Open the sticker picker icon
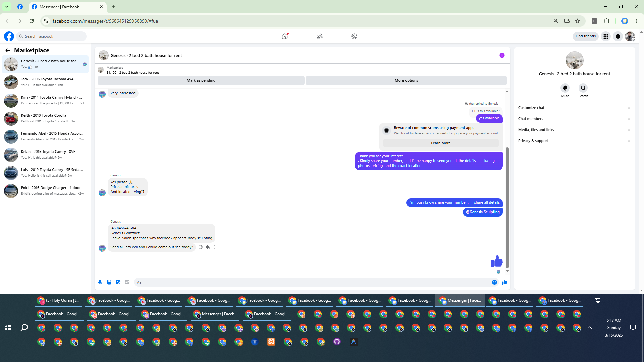The height and width of the screenshot is (362, 644). tap(118, 282)
